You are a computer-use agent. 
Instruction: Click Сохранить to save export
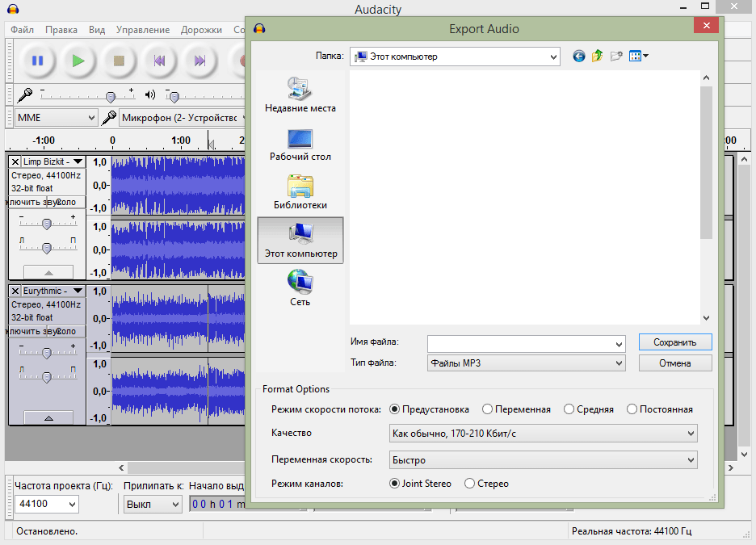pyautogui.click(x=675, y=342)
